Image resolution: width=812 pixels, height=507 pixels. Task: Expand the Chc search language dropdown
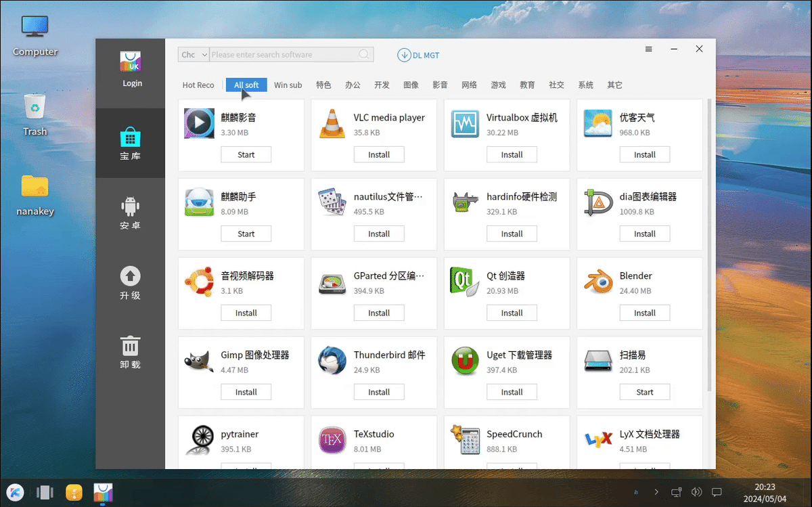coord(194,55)
